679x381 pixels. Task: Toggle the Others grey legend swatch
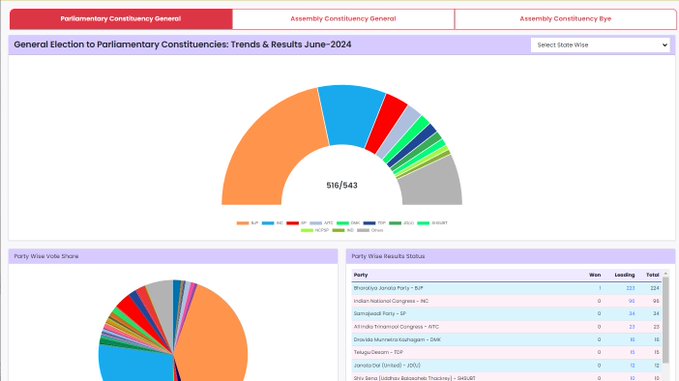point(363,230)
